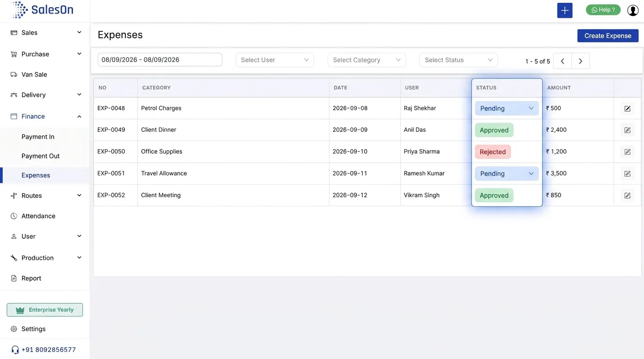This screenshot has height=359, width=644.
Task: Expand the Production menu
Action: click(45, 258)
